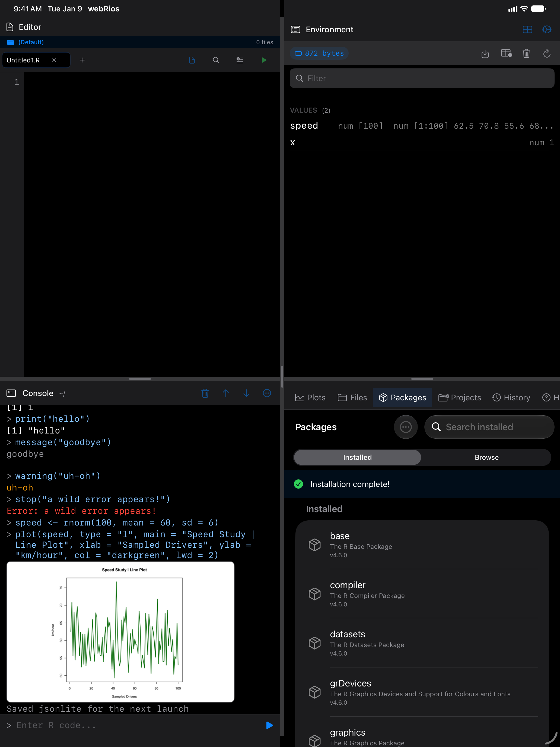This screenshot has width=560, height=747.
Task: Open the (Default) project folder bar
Action: pos(140,42)
